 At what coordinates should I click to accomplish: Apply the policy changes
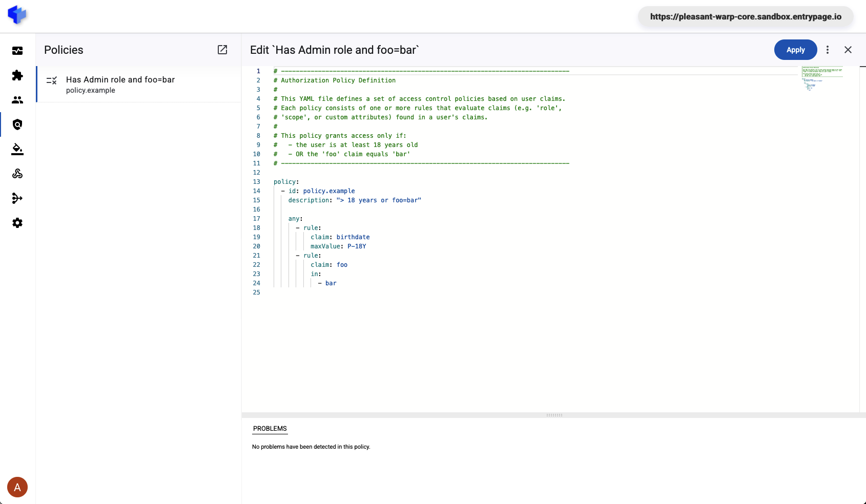[x=795, y=50]
